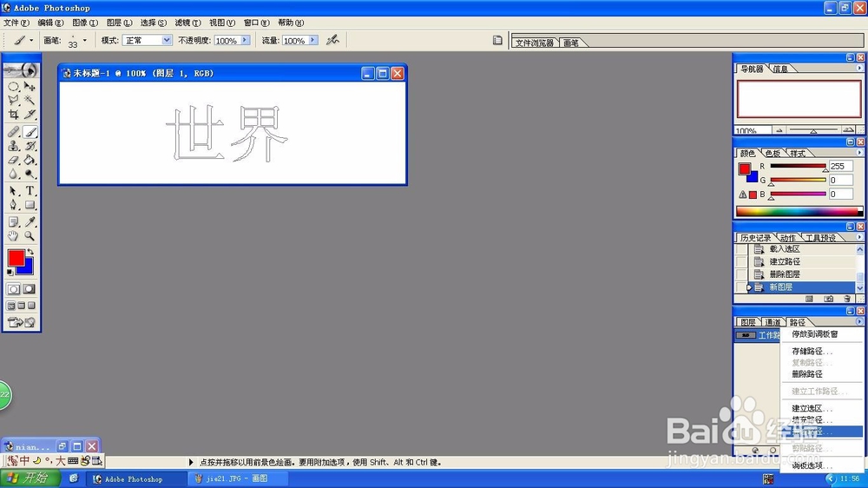Select the Path Selection arrow tool

(x=13, y=191)
